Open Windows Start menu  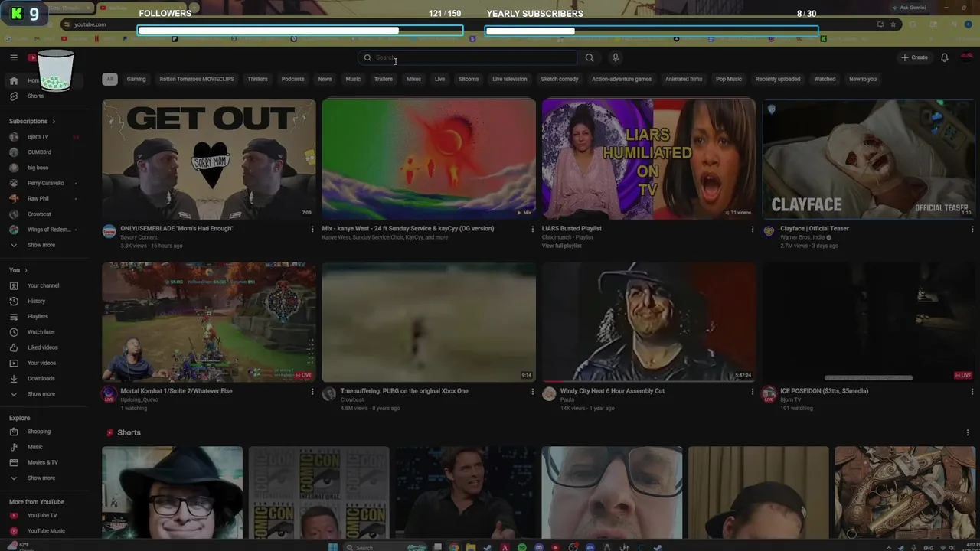[x=332, y=547]
